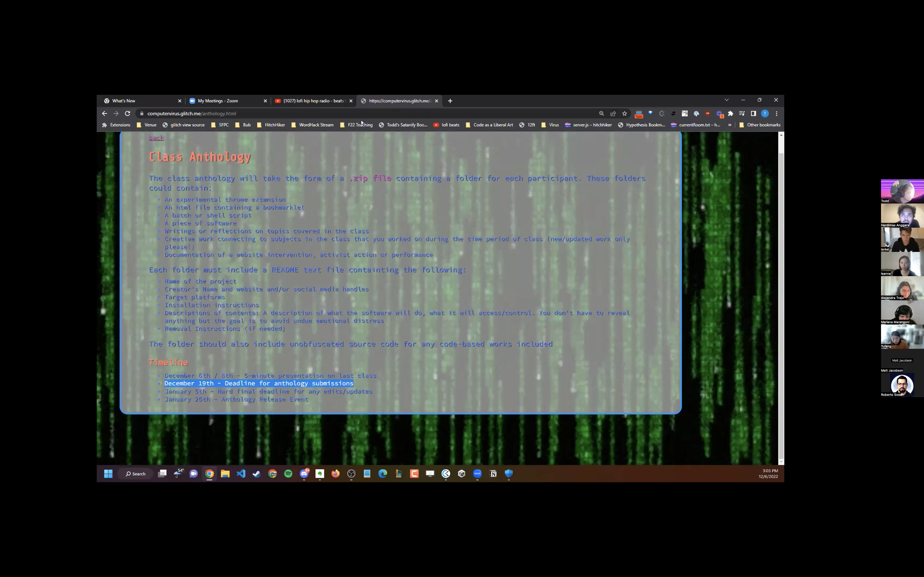924x577 pixels.
Task: Bookmark this page with star icon
Action: (625, 113)
